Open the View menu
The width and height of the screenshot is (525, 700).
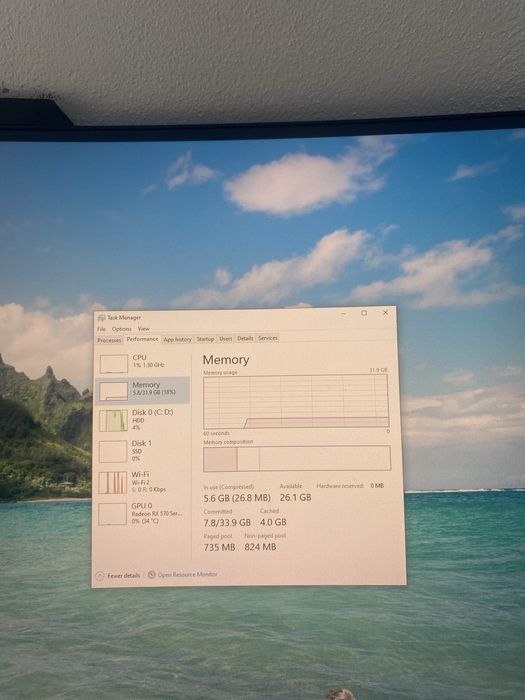coord(143,329)
